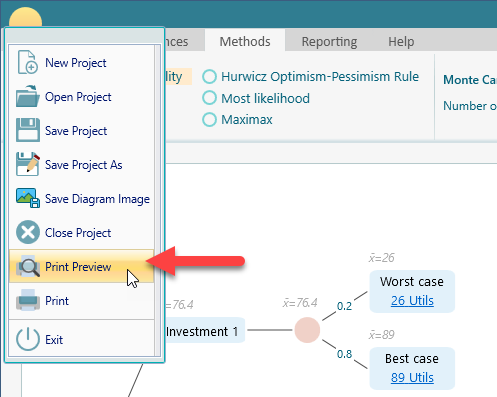This screenshot has width=497, height=397.
Task: Select the Most likelihood radio button
Action: (209, 98)
